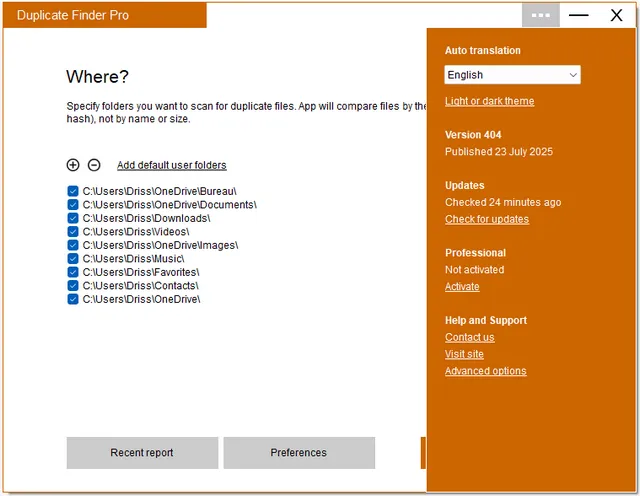Open the Preferences button

pyautogui.click(x=299, y=453)
